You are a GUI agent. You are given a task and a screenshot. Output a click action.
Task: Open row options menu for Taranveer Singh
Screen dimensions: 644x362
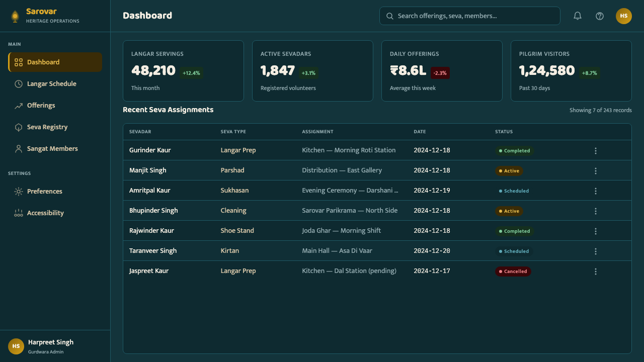596,251
